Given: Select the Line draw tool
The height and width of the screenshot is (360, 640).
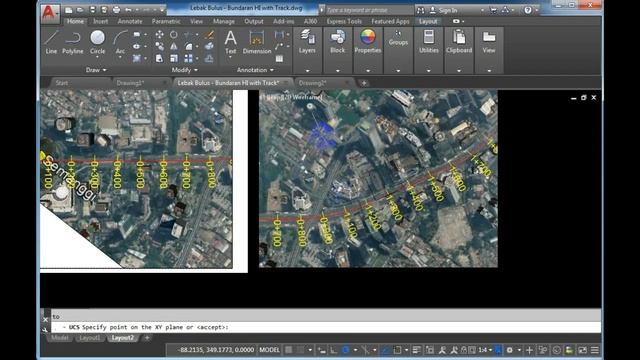Looking at the screenshot, I should point(51,42).
